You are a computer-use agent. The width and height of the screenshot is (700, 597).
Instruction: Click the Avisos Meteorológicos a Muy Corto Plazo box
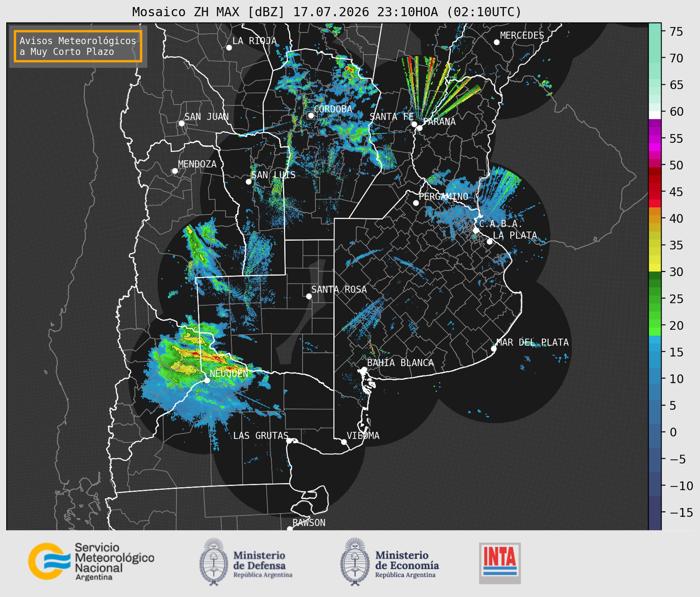(x=78, y=46)
